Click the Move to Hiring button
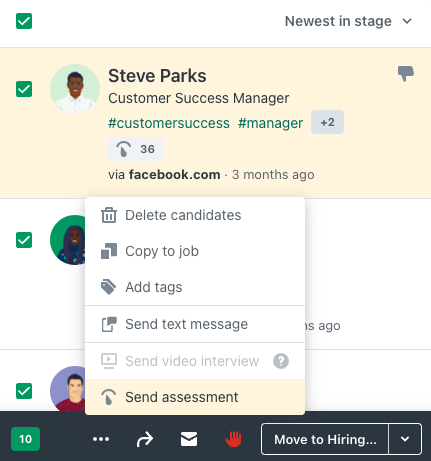Image resolution: width=431 pixels, height=461 pixels. pyautogui.click(x=325, y=439)
